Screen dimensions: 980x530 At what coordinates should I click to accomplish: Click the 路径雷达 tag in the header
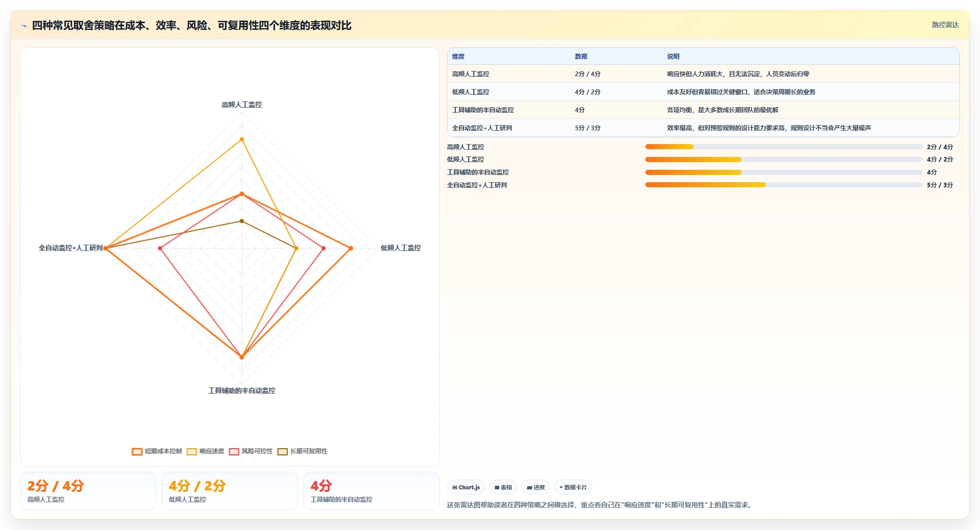[945, 25]
